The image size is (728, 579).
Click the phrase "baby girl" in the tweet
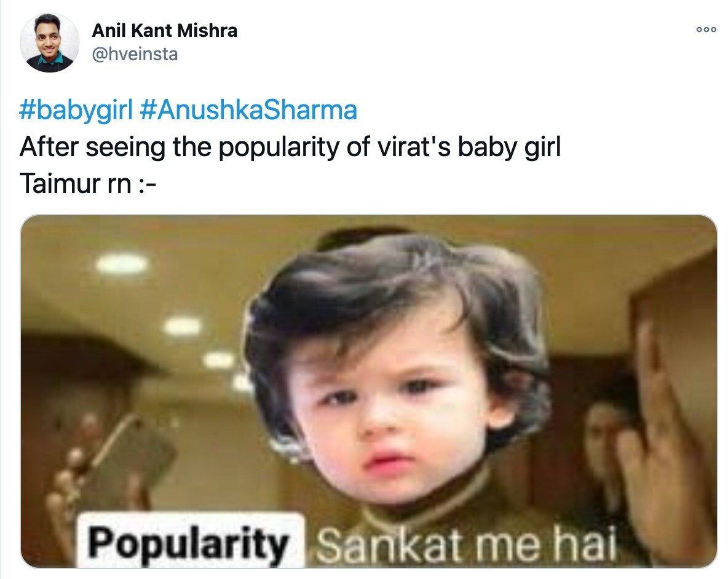point(509,148)
